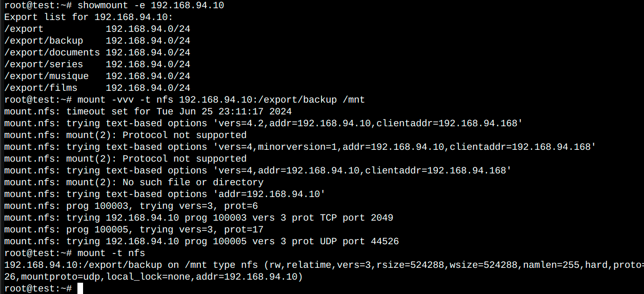Click the /export/documents export path
The width and height of the screenshot is (644, 294).
[x=52, y=53]
